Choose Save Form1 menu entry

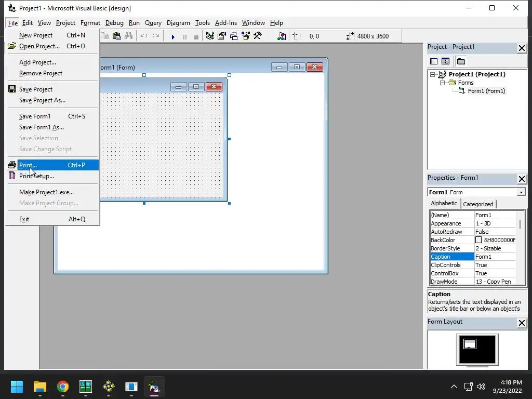pyautogui.click(x=52, y=116)
